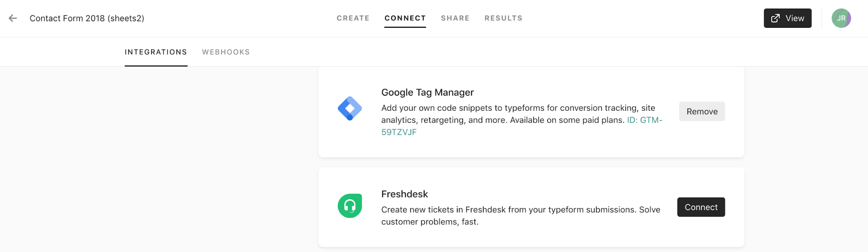Click the form title Contact Form 2018 (sheets2)
Screen dimensions: 868x252
(87, 18)
